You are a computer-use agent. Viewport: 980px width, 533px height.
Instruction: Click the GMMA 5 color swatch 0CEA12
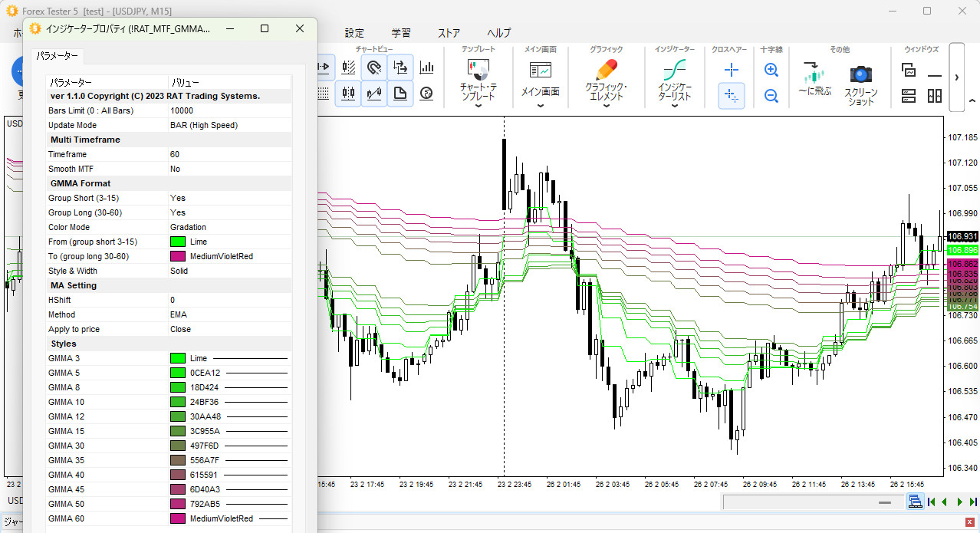pos(178,373)
